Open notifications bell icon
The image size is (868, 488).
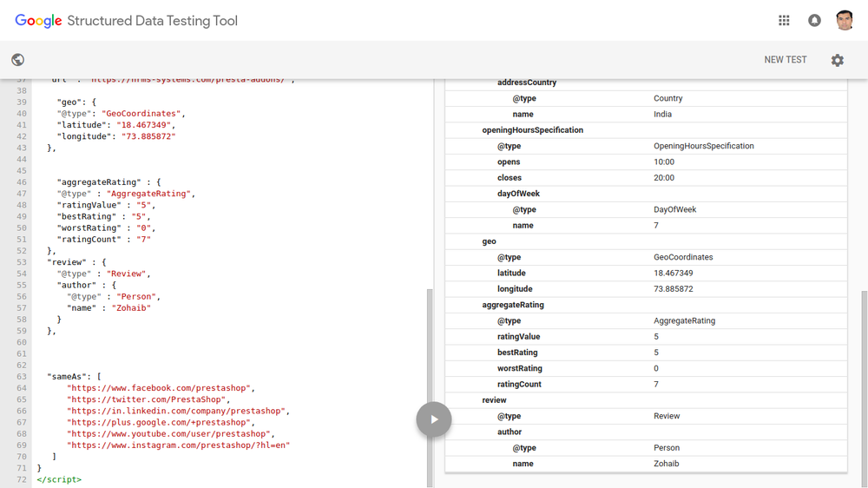(x=814, y=21)
